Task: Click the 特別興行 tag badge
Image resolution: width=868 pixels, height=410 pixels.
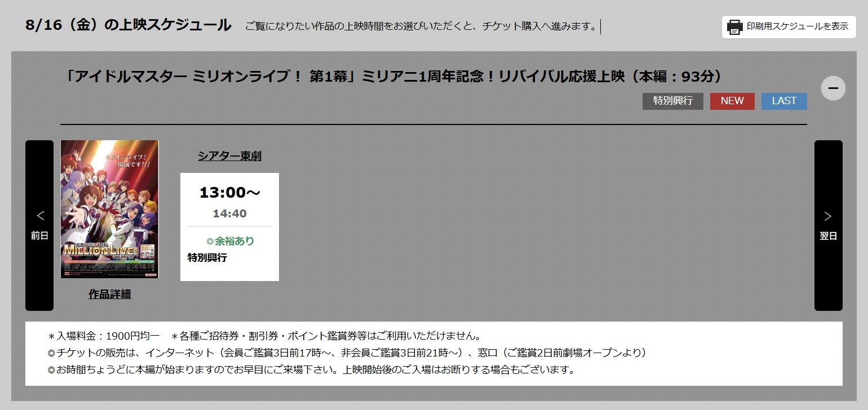Action: pos(673,101)
